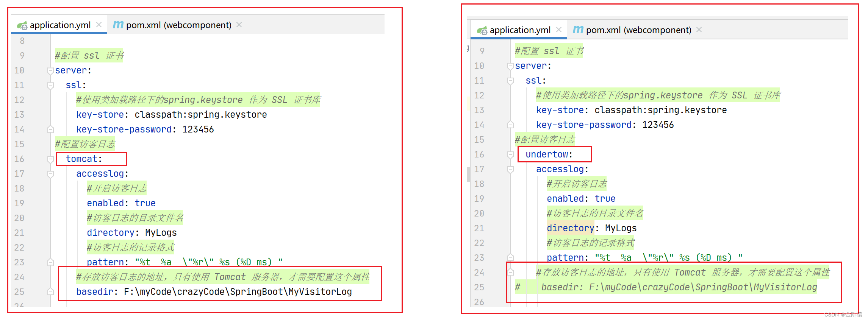
Task: Click 'ssl:' key in left editor
Action: coord(76,85)
